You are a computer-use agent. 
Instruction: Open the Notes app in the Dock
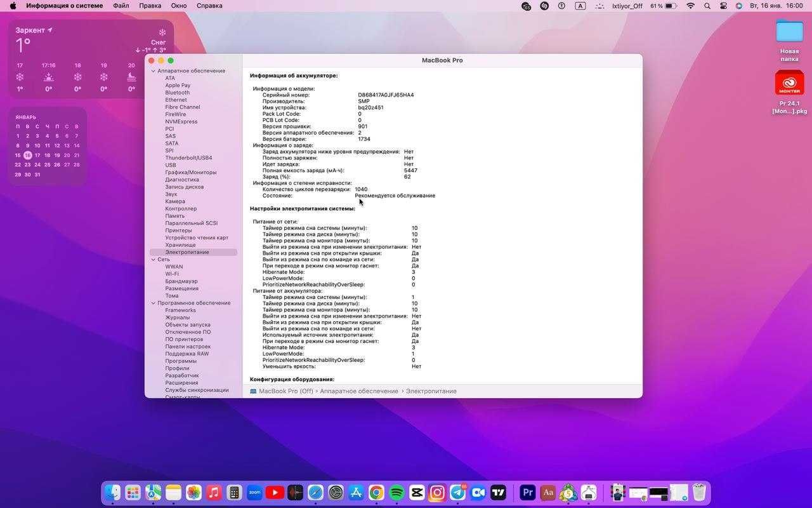click(173, 492)
